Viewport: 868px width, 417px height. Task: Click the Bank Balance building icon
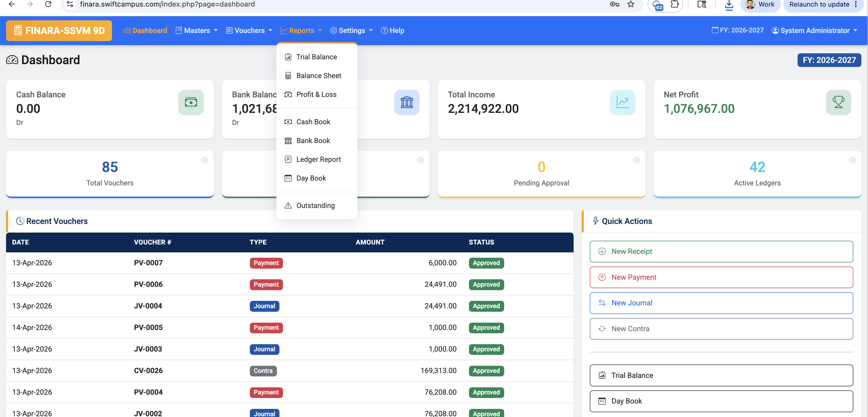(407, 102)
